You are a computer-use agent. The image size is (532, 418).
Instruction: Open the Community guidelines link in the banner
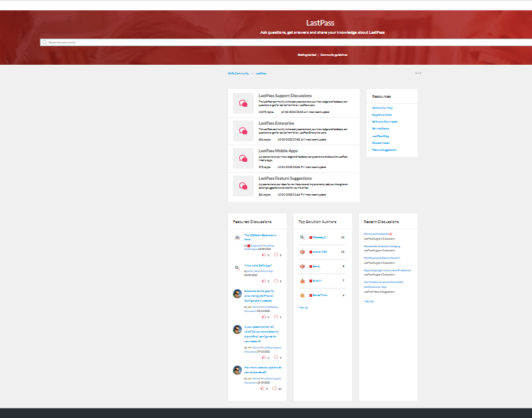point(334,54)
